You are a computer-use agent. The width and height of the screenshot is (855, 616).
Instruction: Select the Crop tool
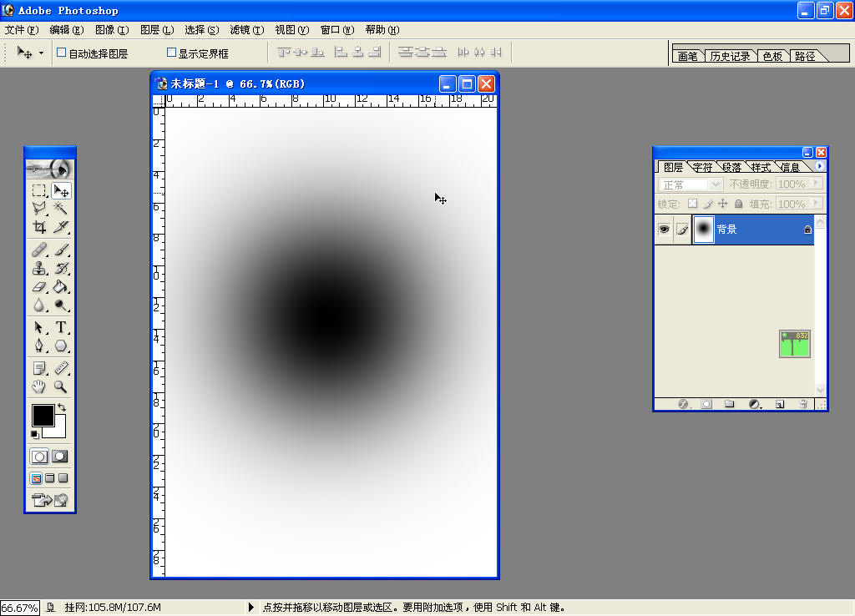click(x=38, y=225)
